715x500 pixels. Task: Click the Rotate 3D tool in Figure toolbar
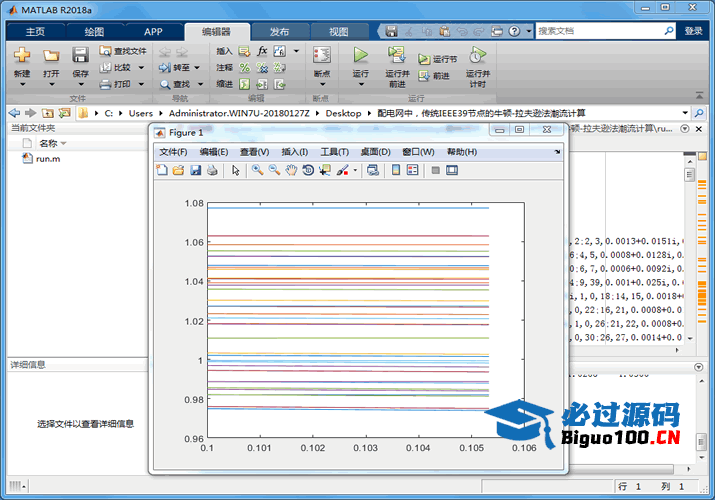click(308, 171)
